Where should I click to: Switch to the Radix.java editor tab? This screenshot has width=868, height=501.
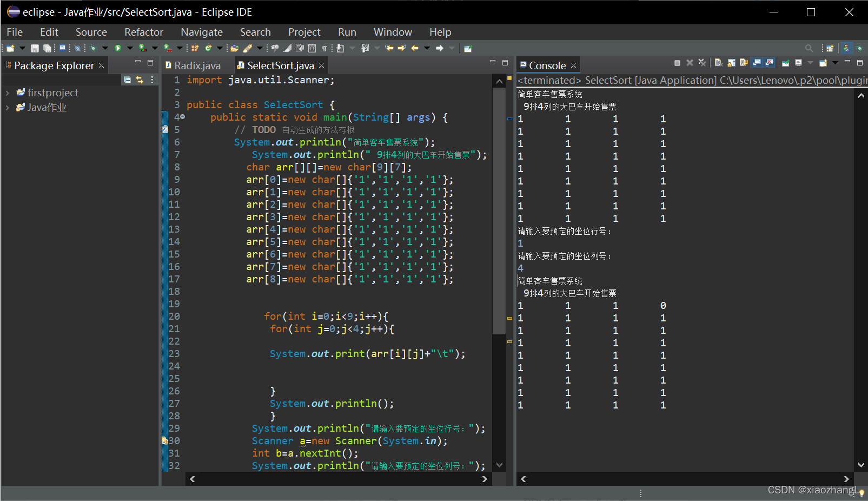197,65
